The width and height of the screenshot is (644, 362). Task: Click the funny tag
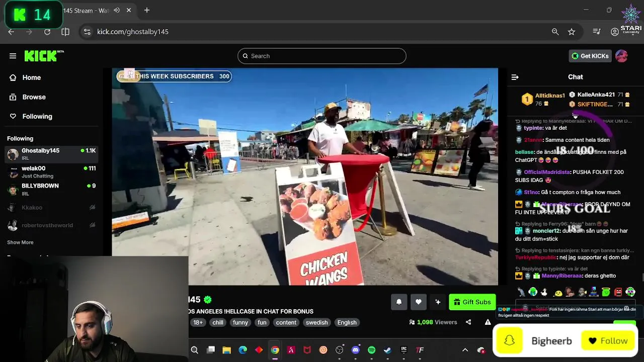pos(240,322)
